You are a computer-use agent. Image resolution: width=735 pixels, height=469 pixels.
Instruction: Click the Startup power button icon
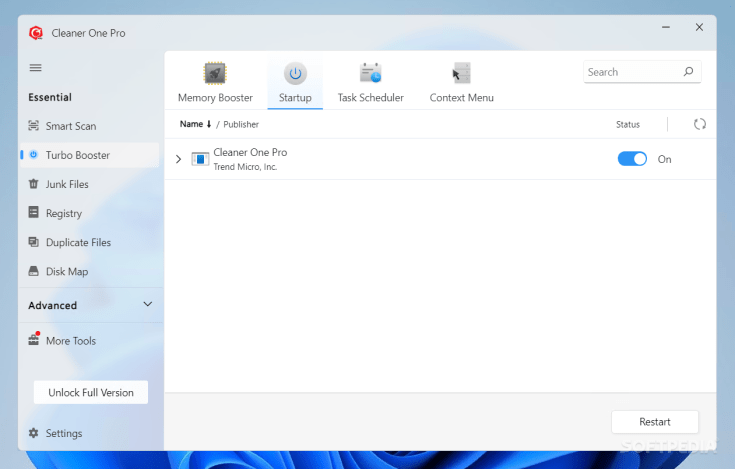tap(295, 73)
